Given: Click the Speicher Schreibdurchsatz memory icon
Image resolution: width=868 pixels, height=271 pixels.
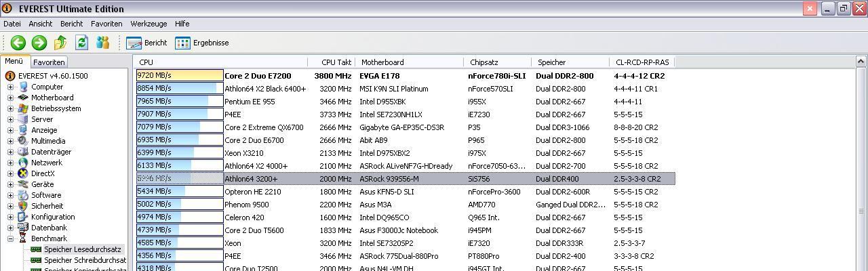Looking at the screenshot, I should click(37, 260).
